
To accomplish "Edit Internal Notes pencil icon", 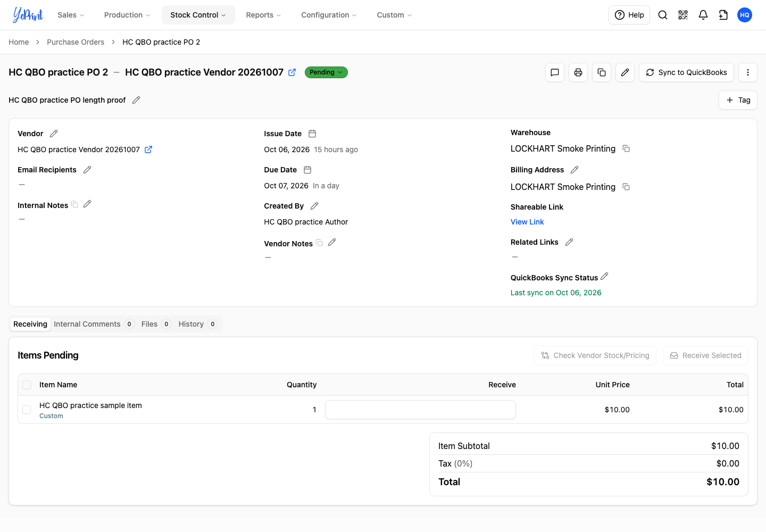I will 87,204.
